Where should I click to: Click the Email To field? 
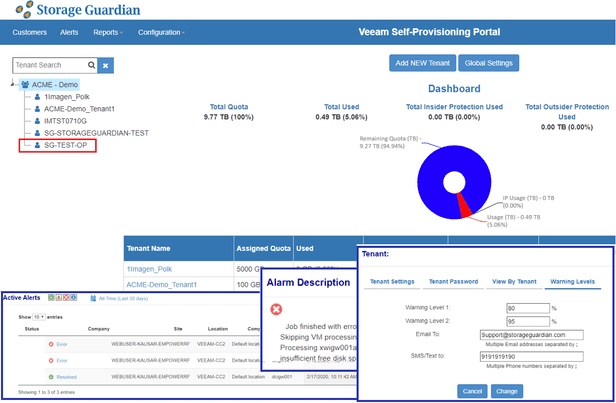point(532,335)
